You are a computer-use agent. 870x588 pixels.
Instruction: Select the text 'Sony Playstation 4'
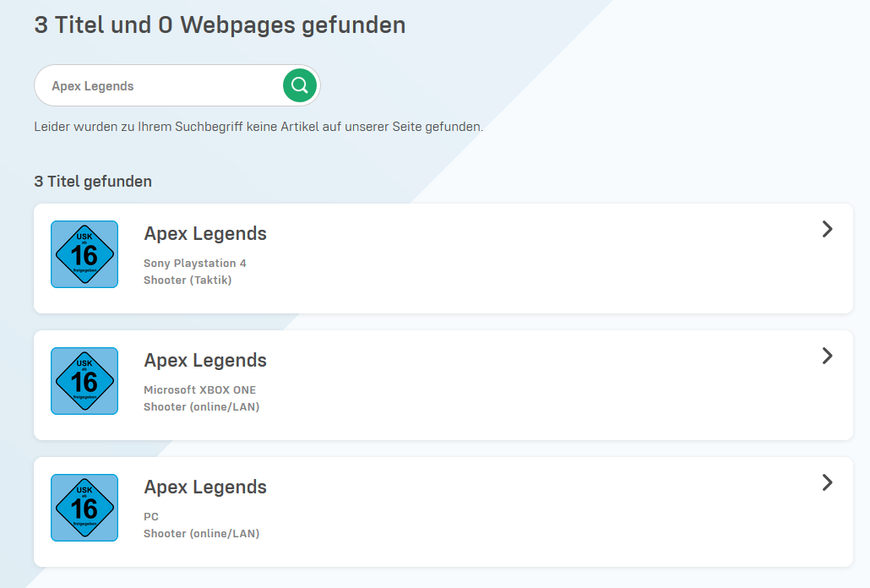195,263
